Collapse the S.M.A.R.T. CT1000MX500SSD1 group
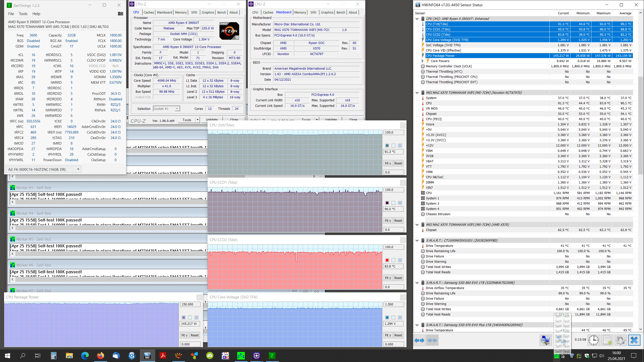Image resolution: width=644 pixels, height=362 pixels. (x=417, y=241)
